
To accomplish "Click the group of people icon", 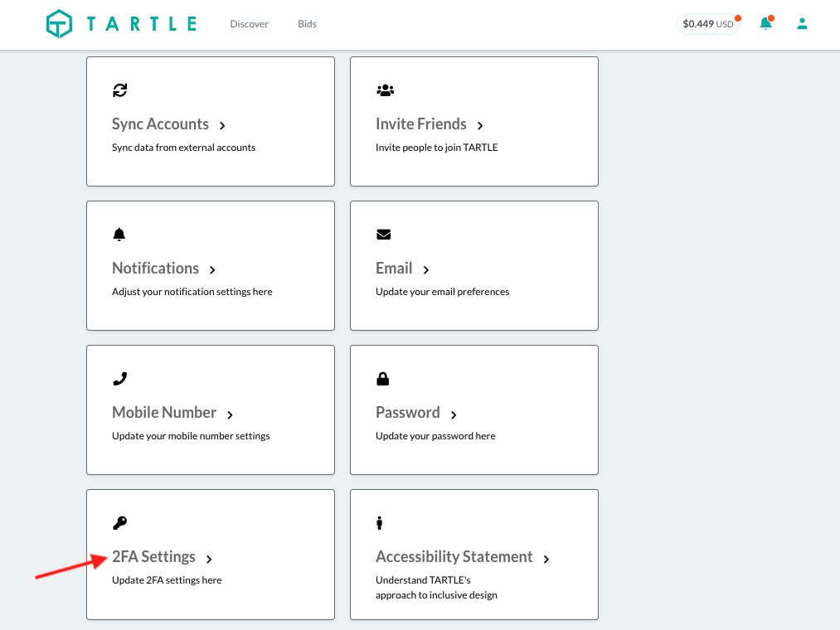I will tap(386, 90).
